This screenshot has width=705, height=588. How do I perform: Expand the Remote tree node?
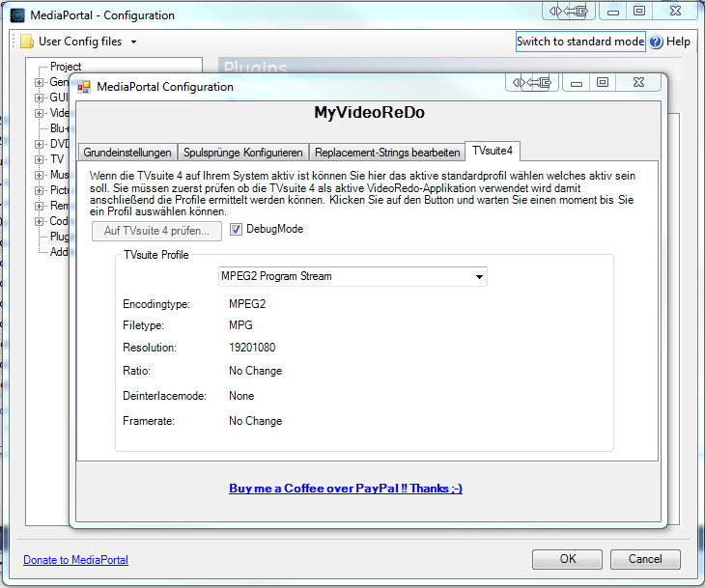40,206
